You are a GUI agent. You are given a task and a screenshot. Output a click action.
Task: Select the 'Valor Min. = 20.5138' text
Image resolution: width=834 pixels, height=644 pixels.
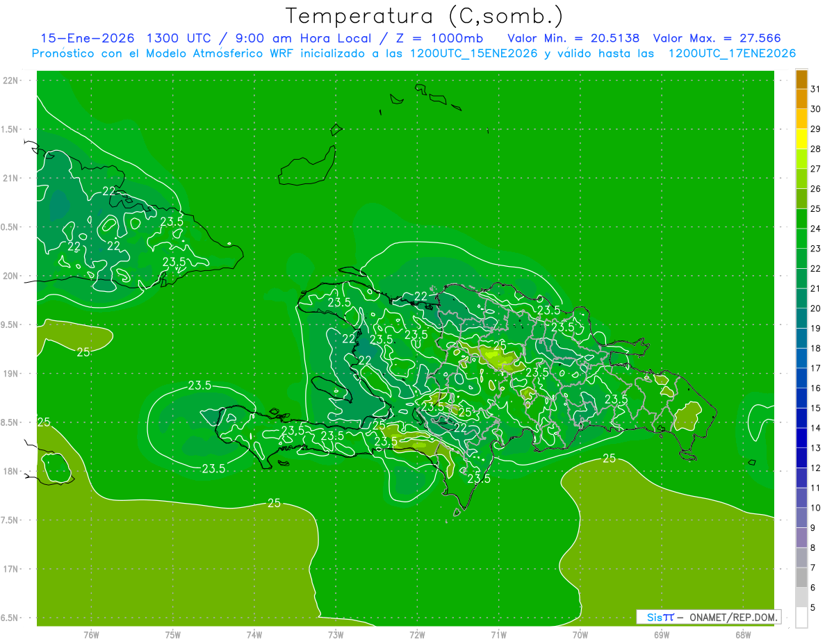click(x=573, y=38)
